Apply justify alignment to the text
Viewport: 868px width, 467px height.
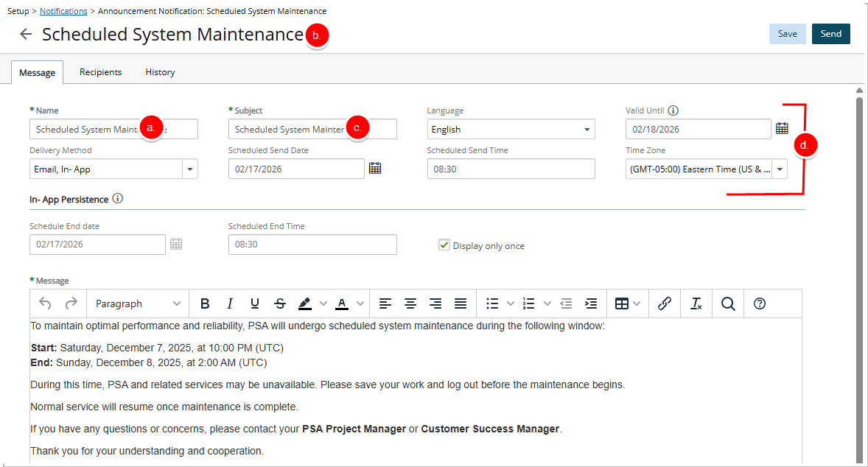pyautogui.click(x=460, y=303)
